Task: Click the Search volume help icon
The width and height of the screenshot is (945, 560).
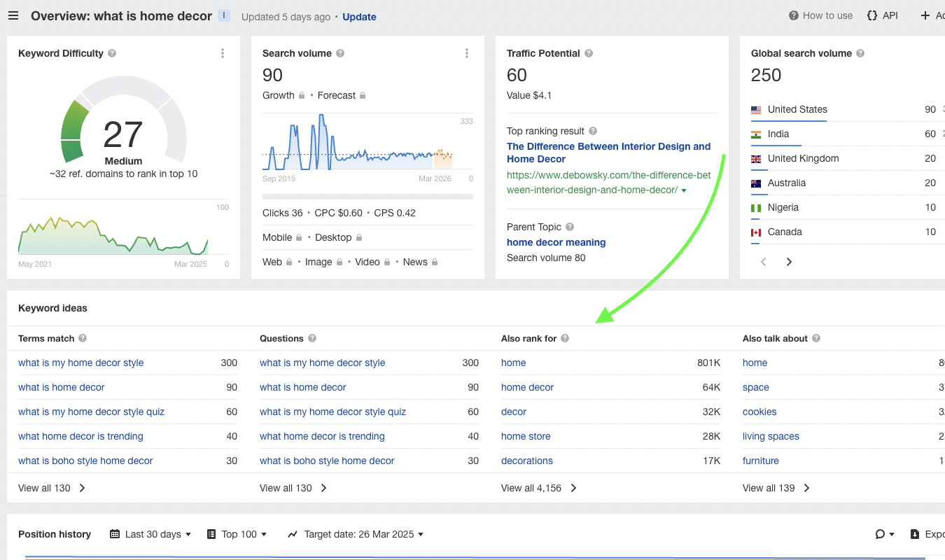Action: point(340,53)
